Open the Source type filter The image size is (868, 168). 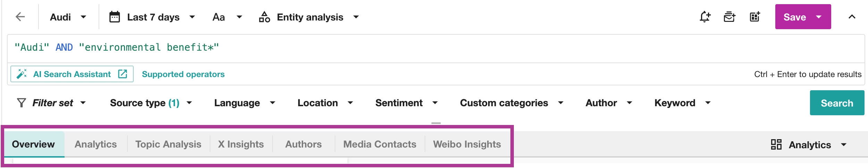151,103
